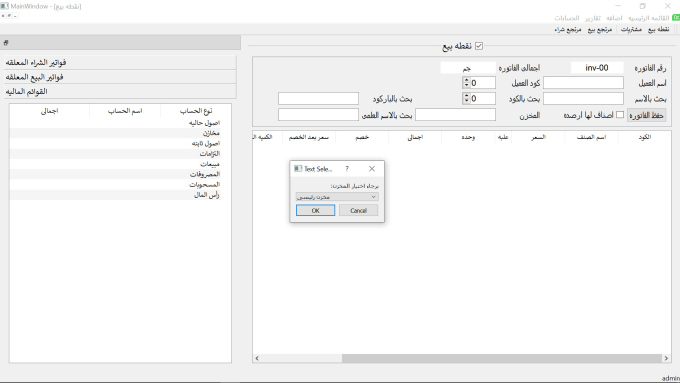The width and height of the screenshot is (680, 383).
Task: Click the سعر بعد الخصم column header
Action: 309,137
